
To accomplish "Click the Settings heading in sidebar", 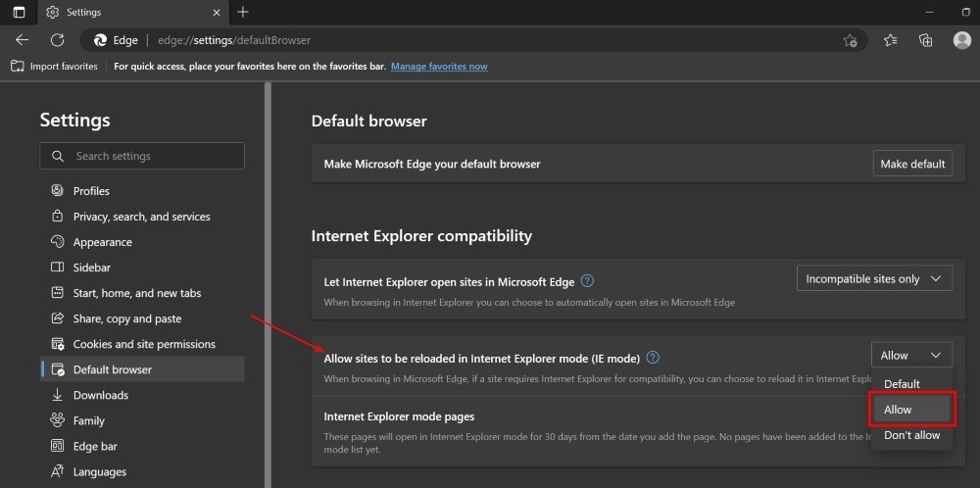I will tap(75, 120).
